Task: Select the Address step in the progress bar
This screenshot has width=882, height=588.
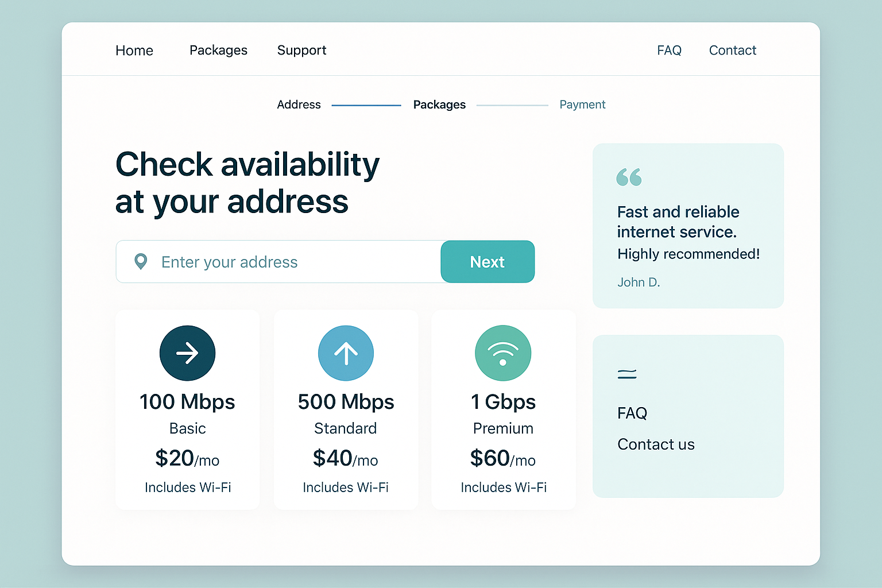Action: click(299, 105)
